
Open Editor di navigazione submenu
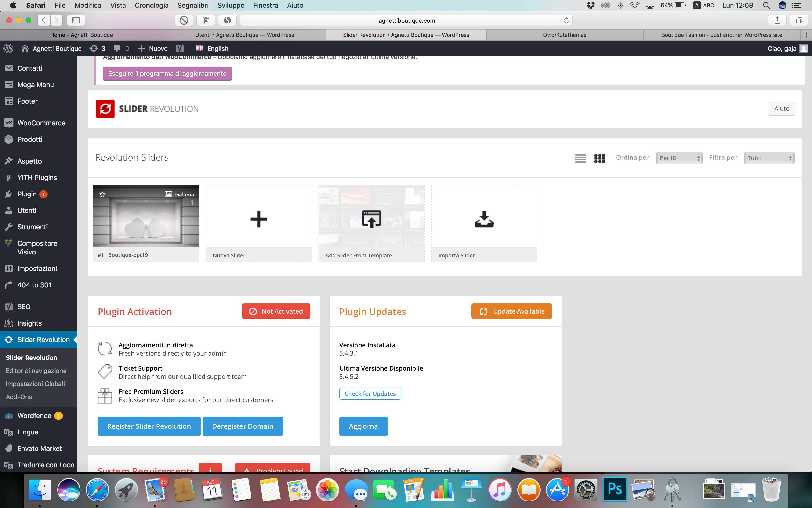(x=36, y=371)
